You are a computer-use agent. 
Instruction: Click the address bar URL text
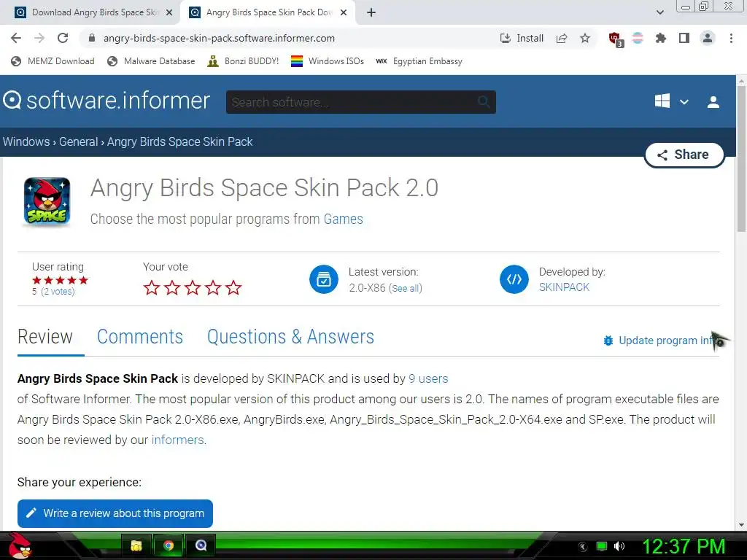click(219, 38)
